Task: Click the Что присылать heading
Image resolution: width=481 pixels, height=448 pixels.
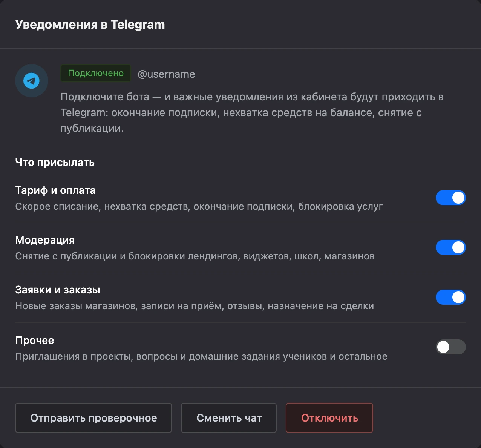Action: (x=55, y=163)
